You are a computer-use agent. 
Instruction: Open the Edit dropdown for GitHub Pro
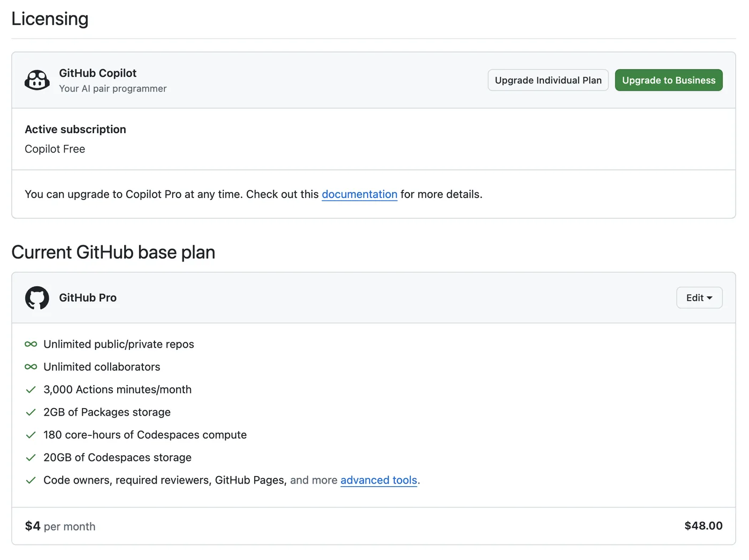(699, 298)
